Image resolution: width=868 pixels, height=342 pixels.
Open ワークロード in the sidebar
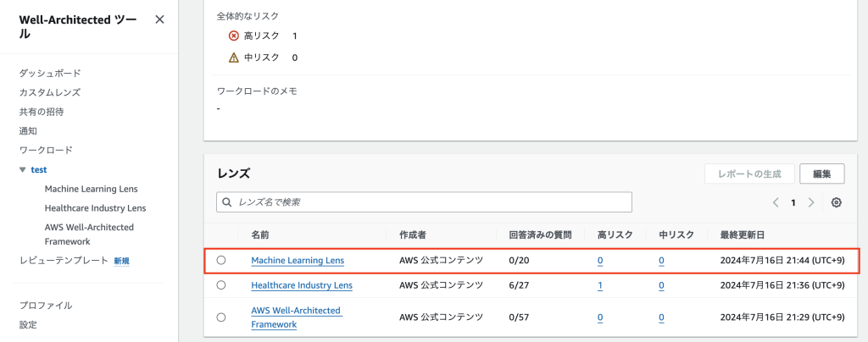46,151
